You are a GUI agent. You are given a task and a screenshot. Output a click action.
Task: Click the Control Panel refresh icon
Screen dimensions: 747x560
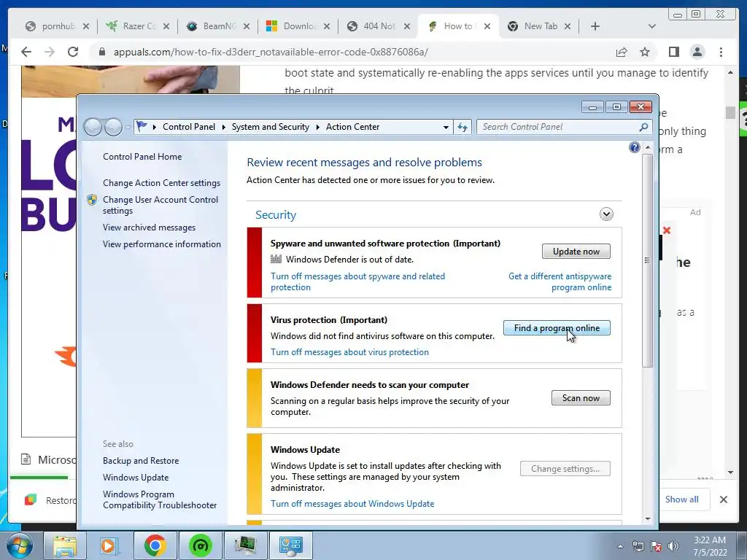pos(462,127)
